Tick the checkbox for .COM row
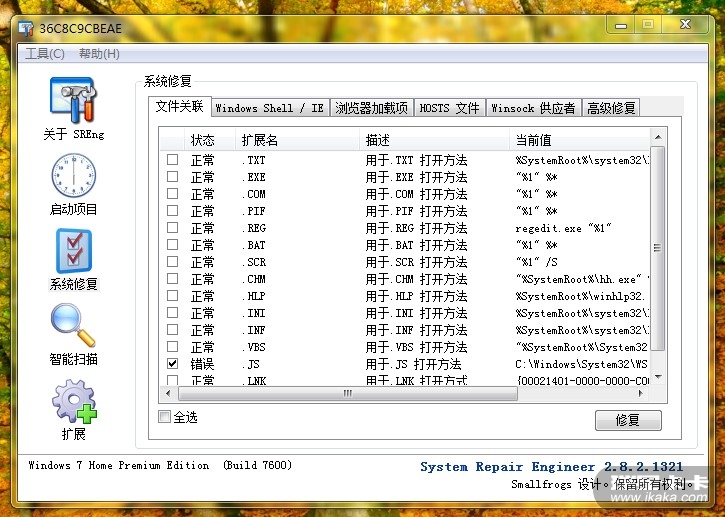 tap(172, 193)
